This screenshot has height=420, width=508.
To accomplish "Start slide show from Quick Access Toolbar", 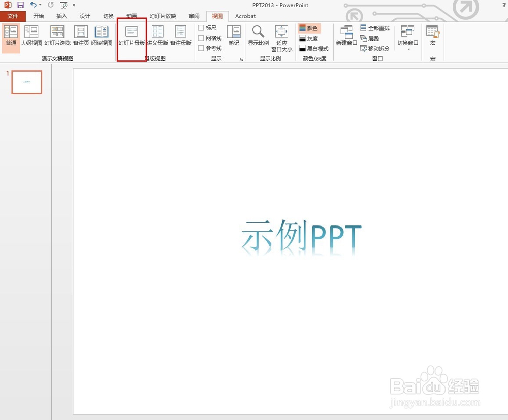I will click(x=64, y=5).
